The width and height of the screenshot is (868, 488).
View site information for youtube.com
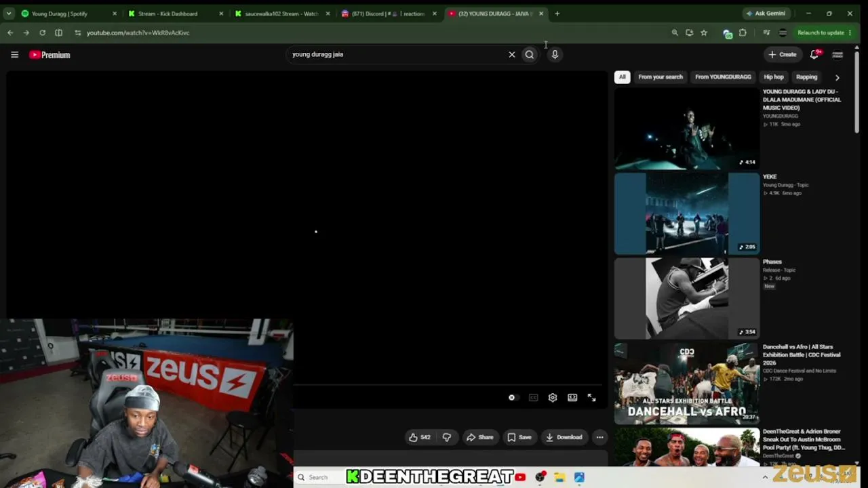tap(77, 33)
